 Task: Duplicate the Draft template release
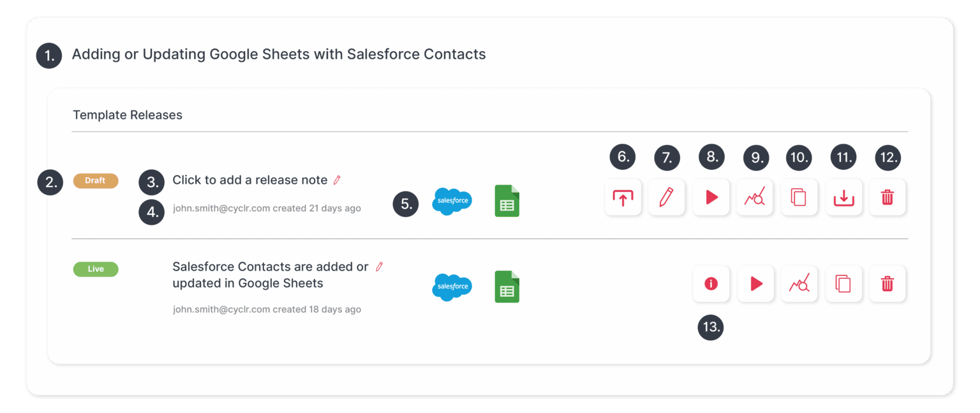tap(799, 197)
